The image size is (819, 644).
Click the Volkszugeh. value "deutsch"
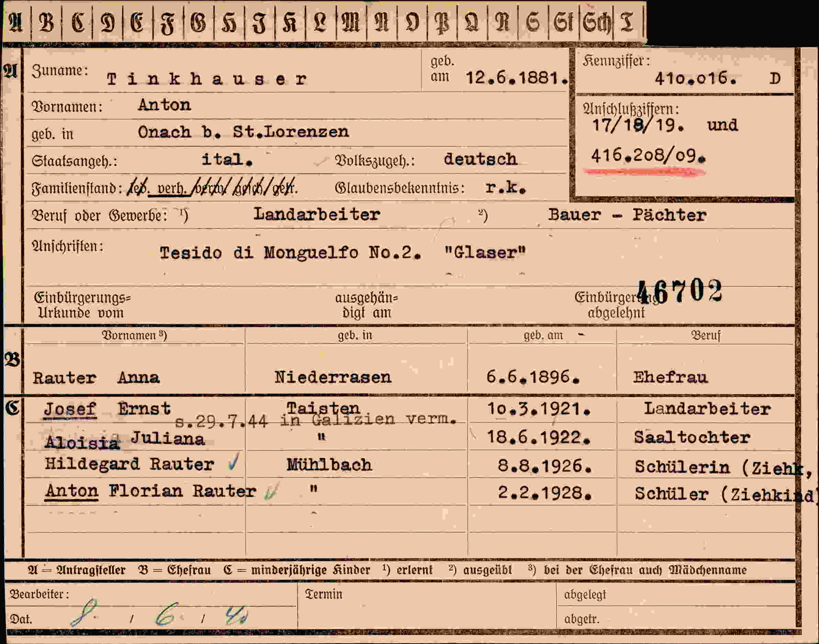(x=480, y=159)
